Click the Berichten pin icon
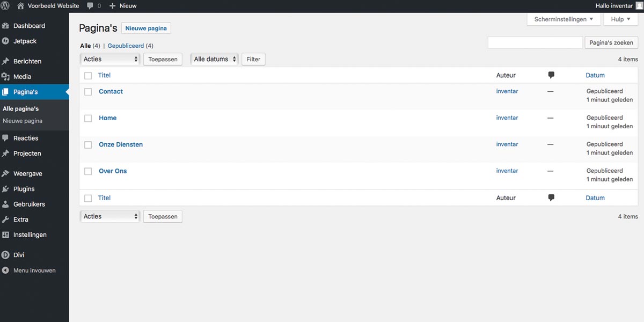Image resolution: width=644 pixels, height=322 pixels. [5, 61]
